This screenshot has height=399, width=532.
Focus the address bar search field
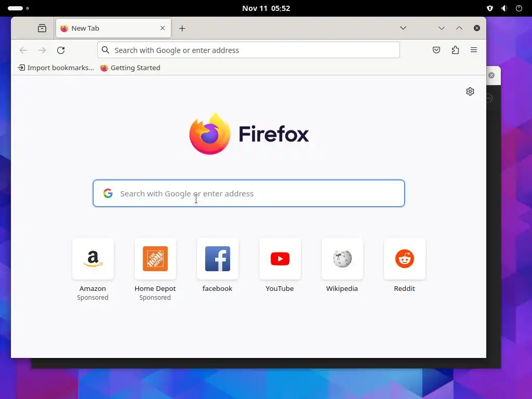click(249, 50)
